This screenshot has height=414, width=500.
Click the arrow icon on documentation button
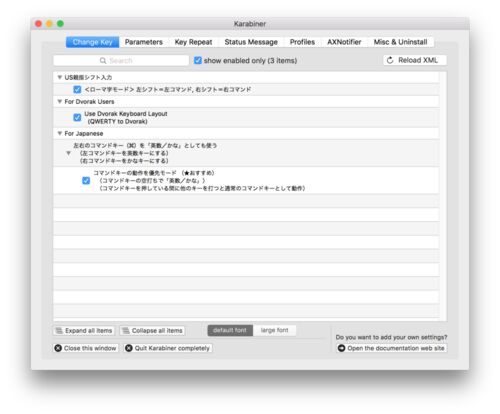point(341,348)
